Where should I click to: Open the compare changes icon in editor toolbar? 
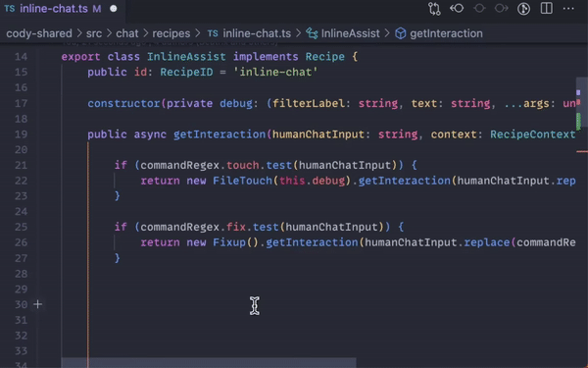click(x=434, y=9)
